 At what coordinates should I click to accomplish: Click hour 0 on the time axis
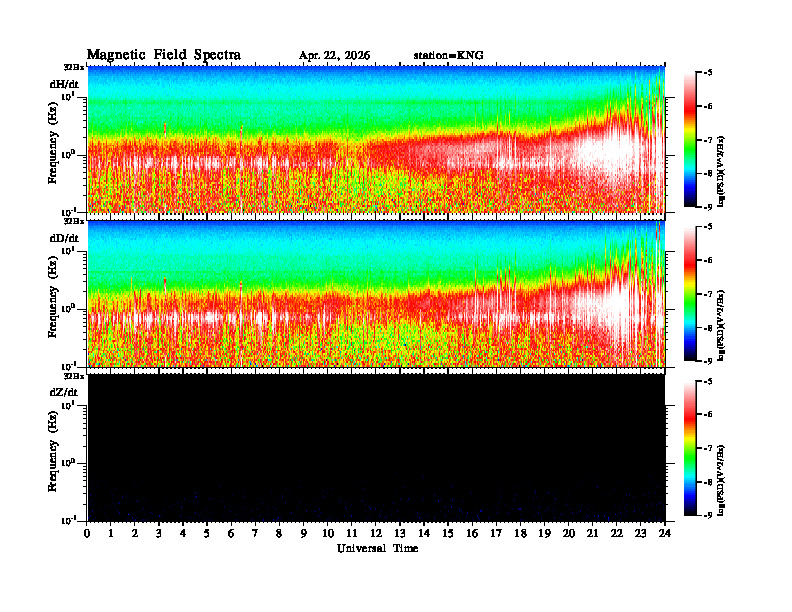87,533
